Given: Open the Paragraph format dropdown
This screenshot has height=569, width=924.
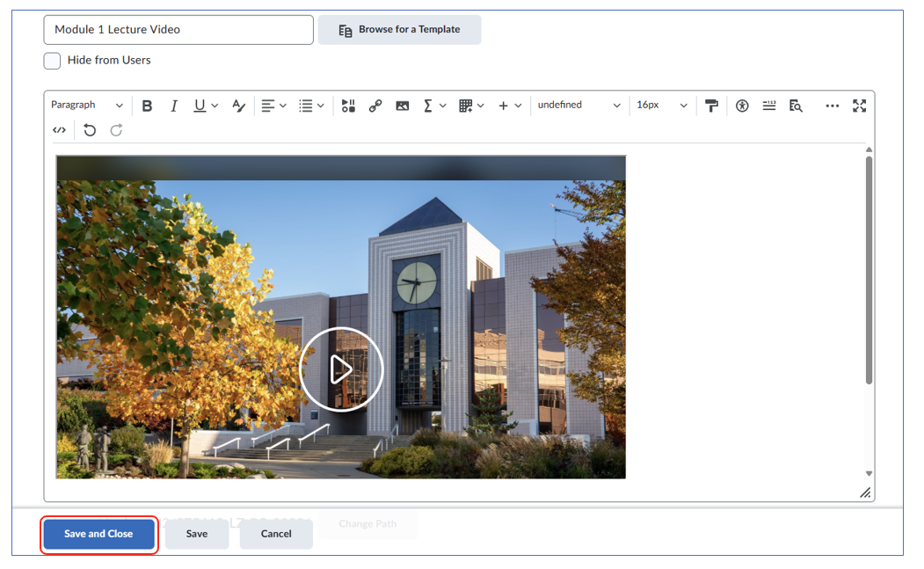Looking at the screenshot, I should pos(87,105).
